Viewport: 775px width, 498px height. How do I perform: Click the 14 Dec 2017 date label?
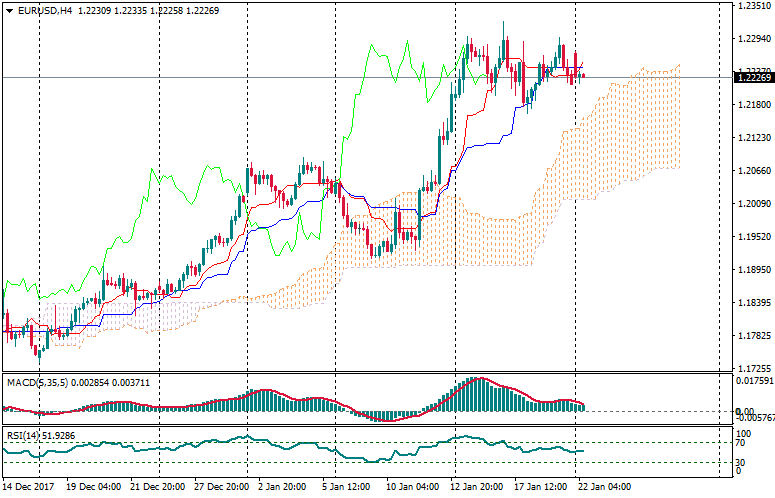tap(28, 487)
